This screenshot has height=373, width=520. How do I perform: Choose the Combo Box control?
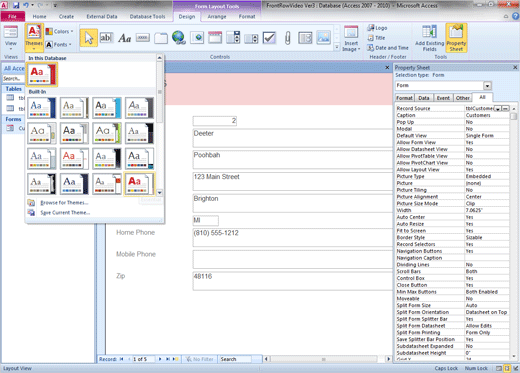233,38
